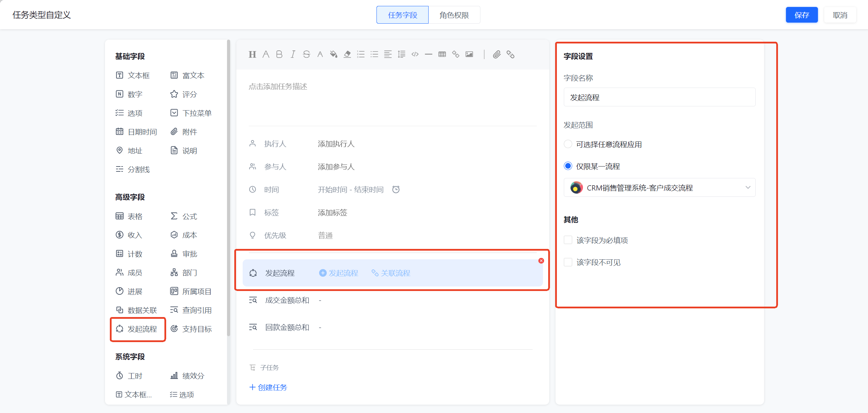
Task: Click the eraser clear-format icon
Action: click(x=347, y=54)
